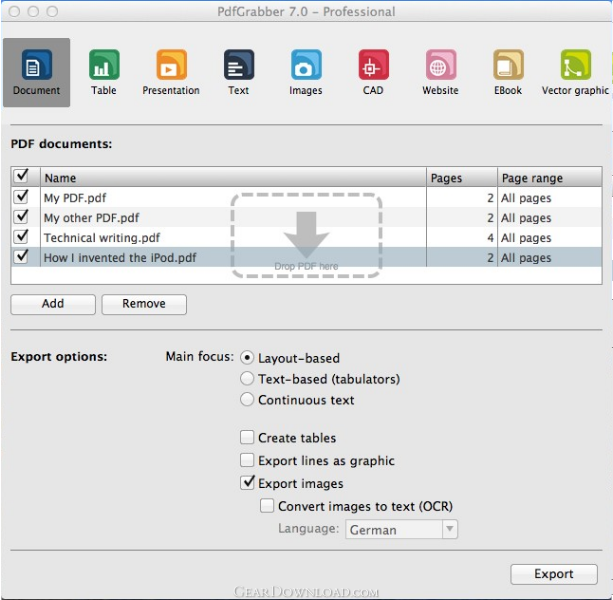The height and width of the screenshot is (600, 613).
Task: Select the Document export mode icon
Action: coord(36,72)
